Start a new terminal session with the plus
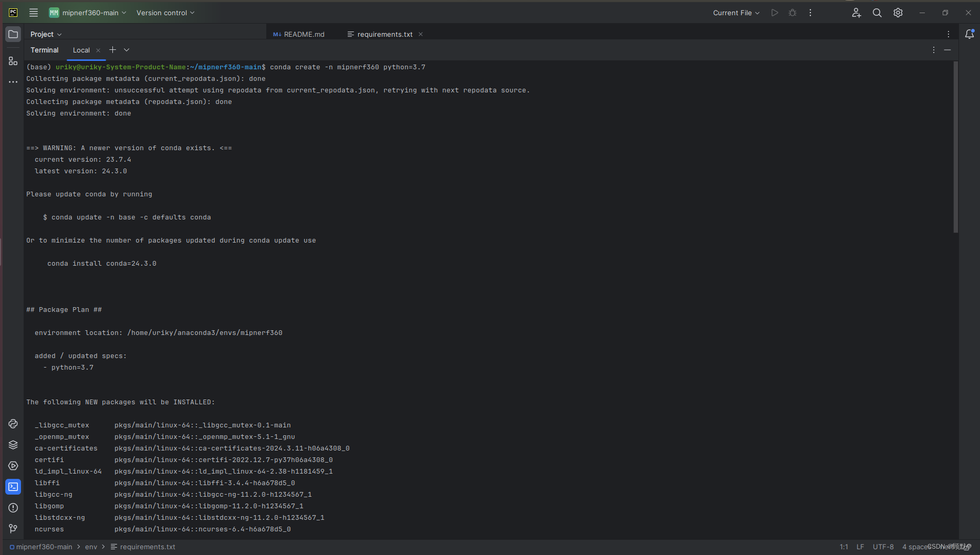Screen dimensions: 980x555 [x=112, y=49]
